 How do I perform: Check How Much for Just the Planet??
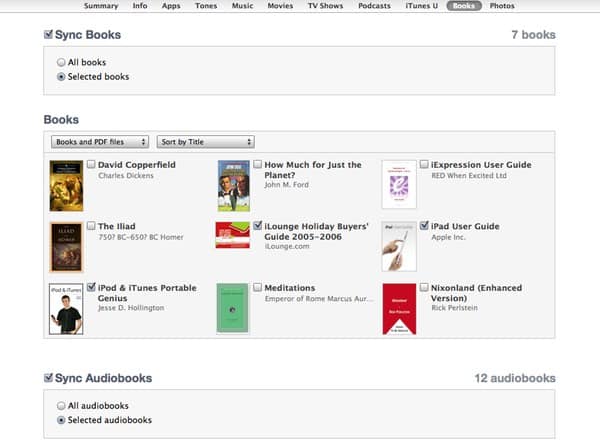258,164
